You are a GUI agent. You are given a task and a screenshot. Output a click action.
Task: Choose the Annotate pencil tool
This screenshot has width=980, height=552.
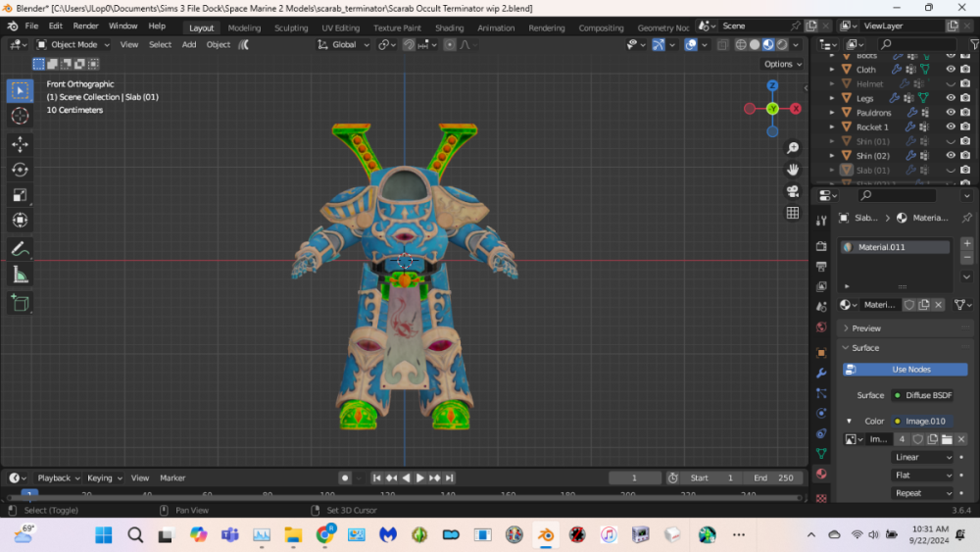(x=20, y=249)
